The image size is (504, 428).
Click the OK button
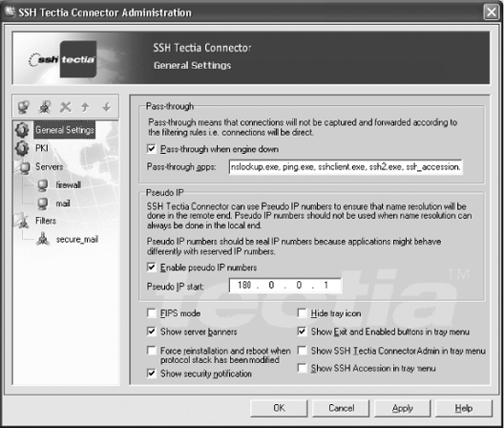pos(279,408)
